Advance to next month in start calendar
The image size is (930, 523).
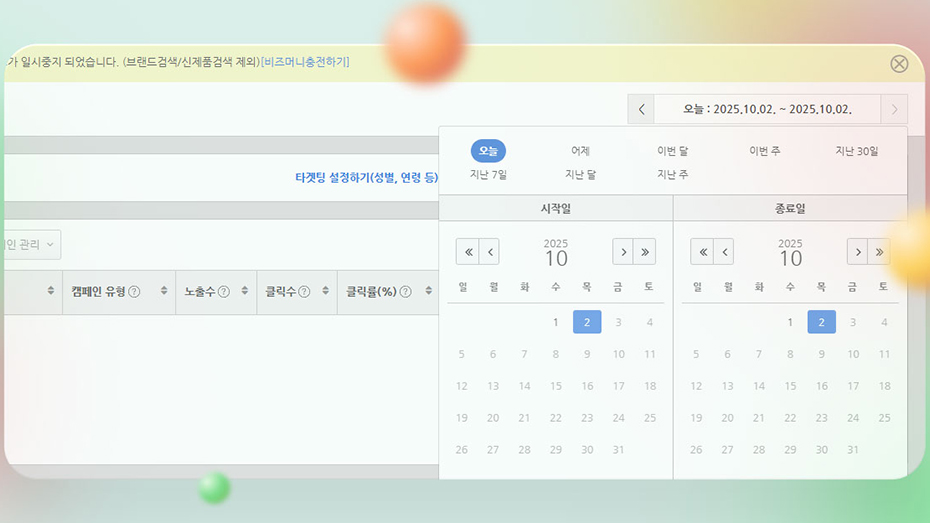(623, 251)
